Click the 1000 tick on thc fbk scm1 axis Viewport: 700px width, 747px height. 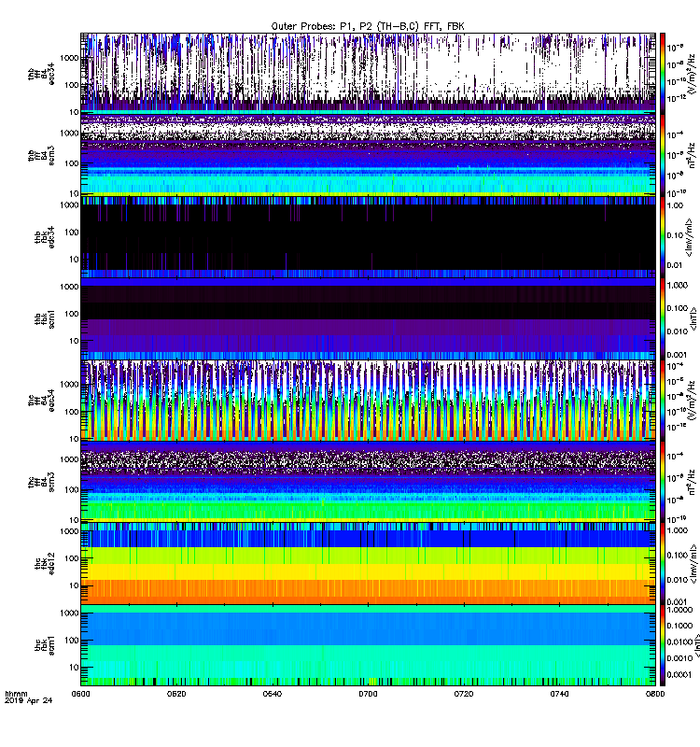[x=69, y=613]
